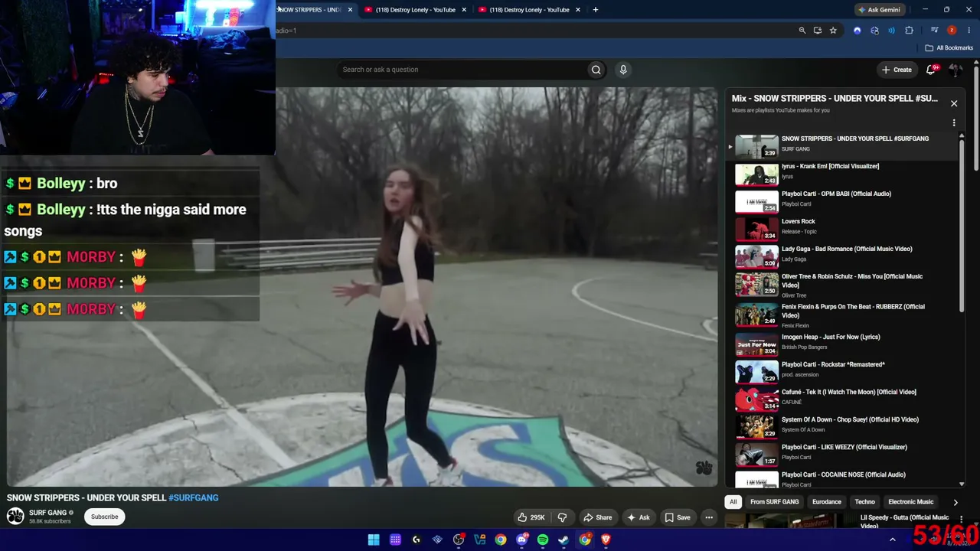The height and width of the screenshot is (551, 980).
Task: Open the SURF GANG channel name
Action: (47, 513)
